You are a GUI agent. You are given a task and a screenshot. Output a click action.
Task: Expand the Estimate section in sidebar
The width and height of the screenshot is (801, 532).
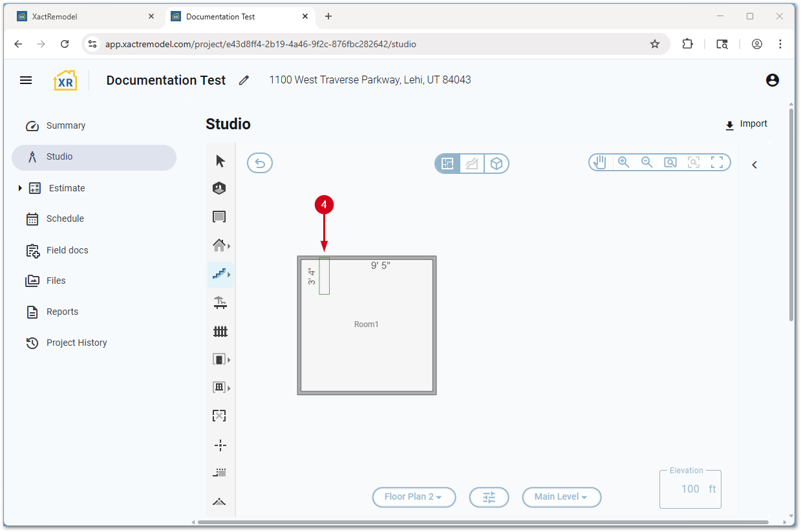[x=20, y=188]
